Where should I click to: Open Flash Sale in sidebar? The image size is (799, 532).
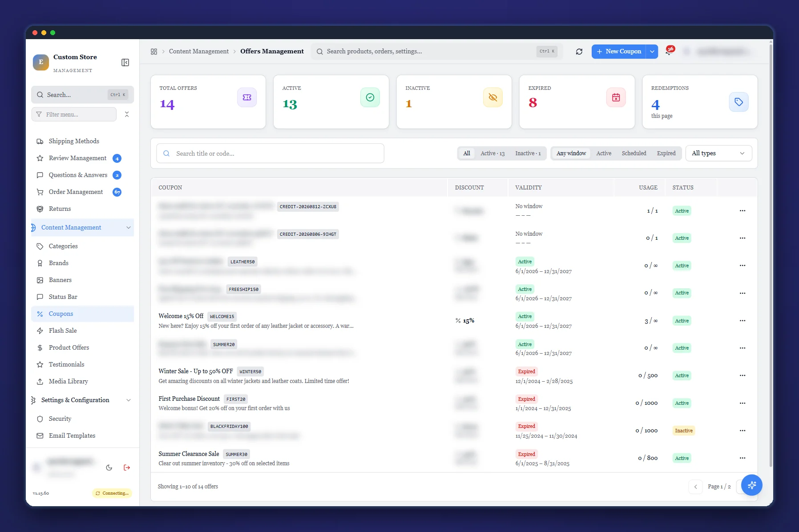83,331
